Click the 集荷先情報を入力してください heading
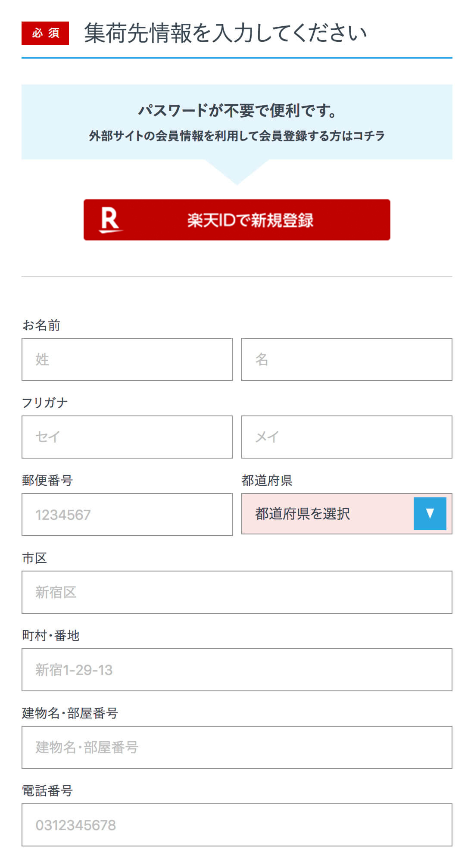The image size is (474, 868). (x=225, y=33)
